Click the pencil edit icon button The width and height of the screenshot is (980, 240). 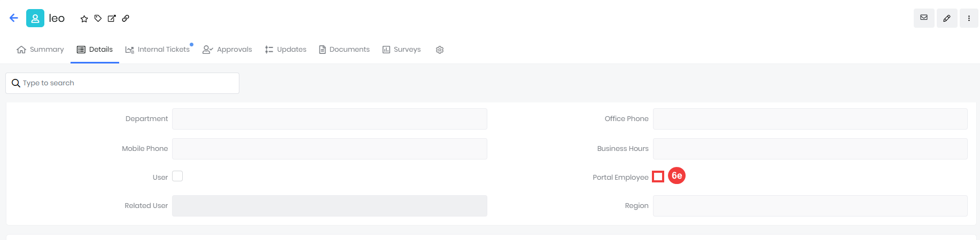pyautogui.click(x=947, y=18)
